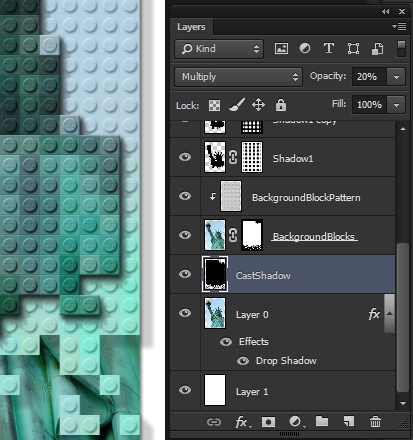
Task: Select the CastShadow layer name
Action: click(263, 276)
